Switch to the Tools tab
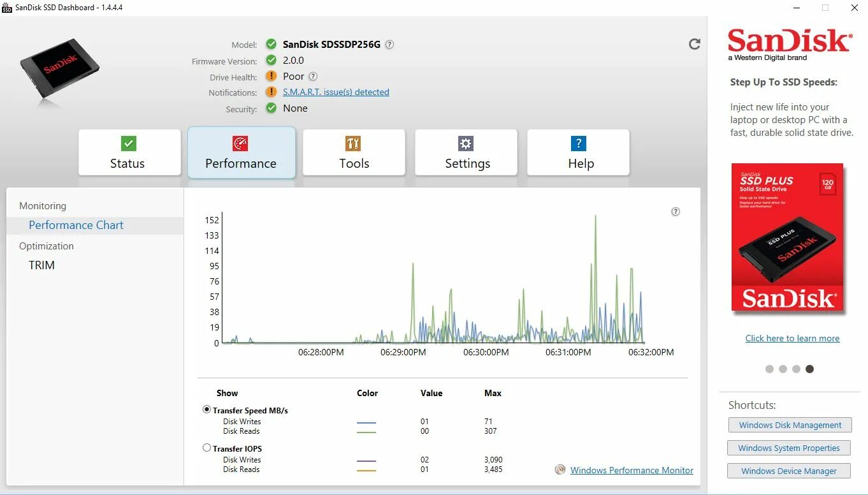 [x=354, y=152]
